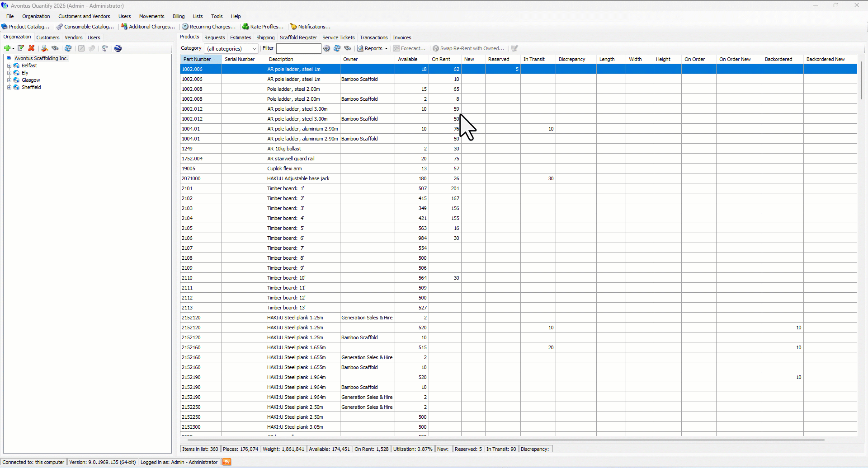Open the Consumable Catalog
This screenshot has height=468, width=868.
85,27
